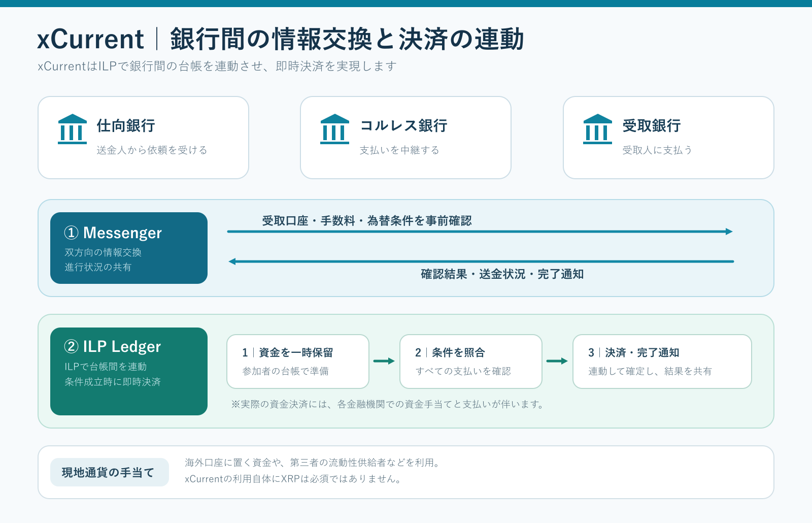Image resolution: width=812 pixels, height=523 pixels.
Task: Click the ② ILP Ledger heading
Action: (112, 346)
